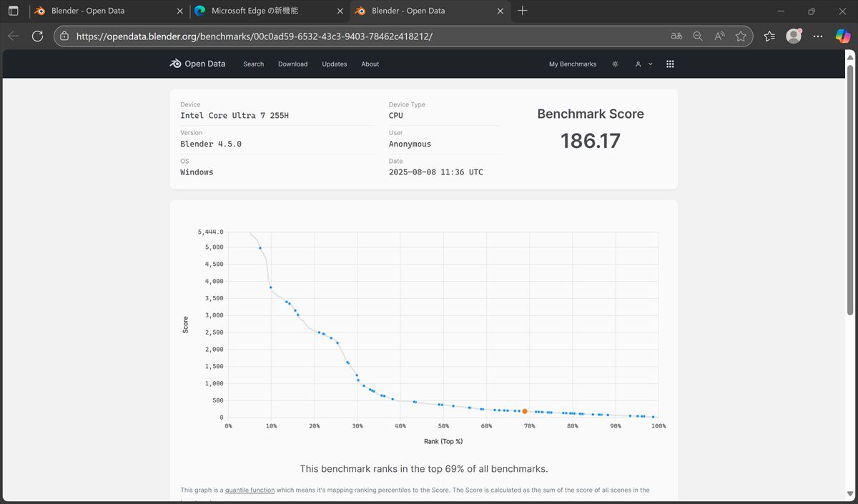Close the Microsoft Edge の新機能 tab

(339, 11)
